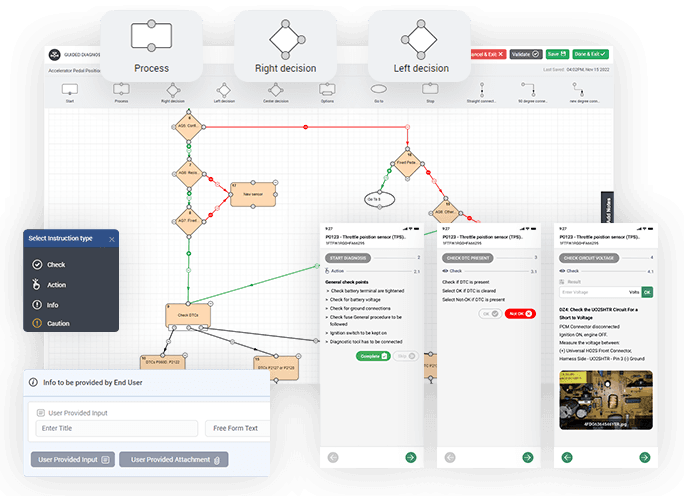Click the Done & Exit button
The width and height of the screenshot is (684, 496).
(590, 54)
